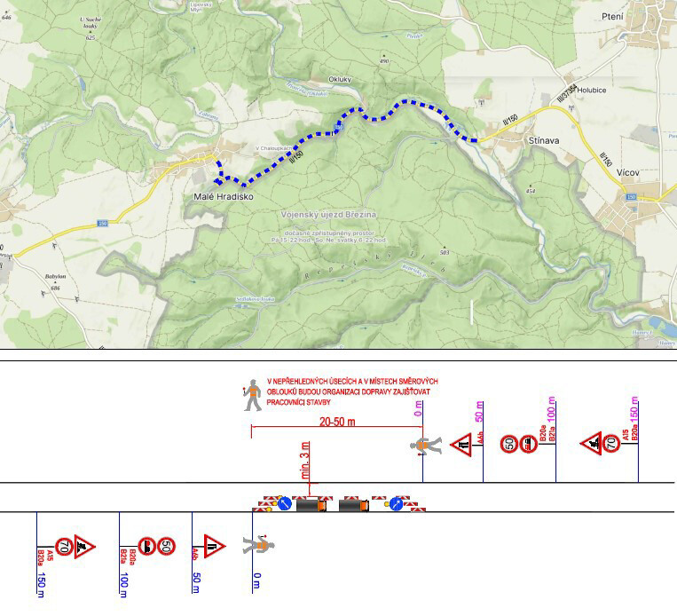Click the Holubice village label
The image size is (677, 616).
pos(592,91)
